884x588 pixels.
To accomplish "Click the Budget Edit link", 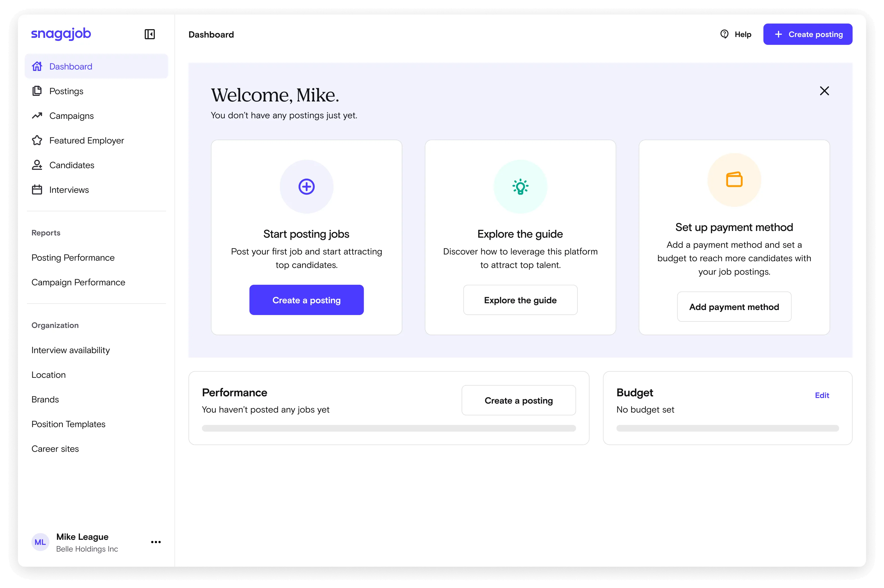I will pos(822,395).
